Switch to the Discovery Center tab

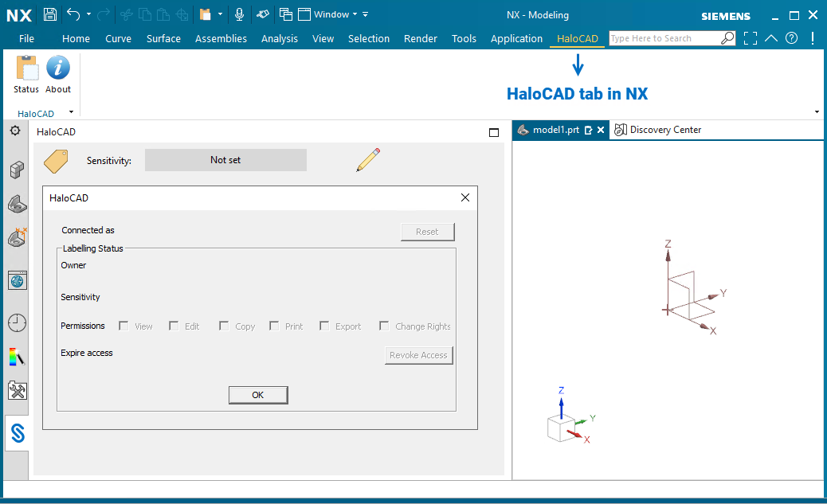click(x=658, y=130)
